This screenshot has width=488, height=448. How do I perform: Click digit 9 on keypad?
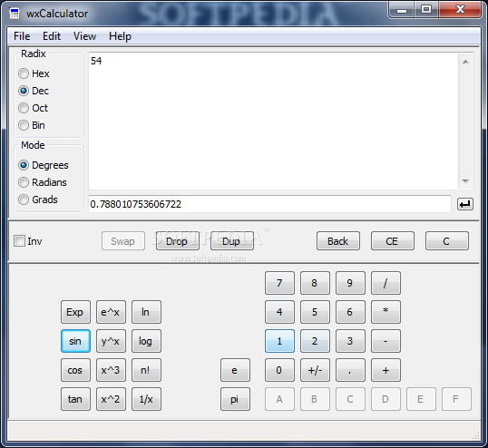click(x=350, y=283)
